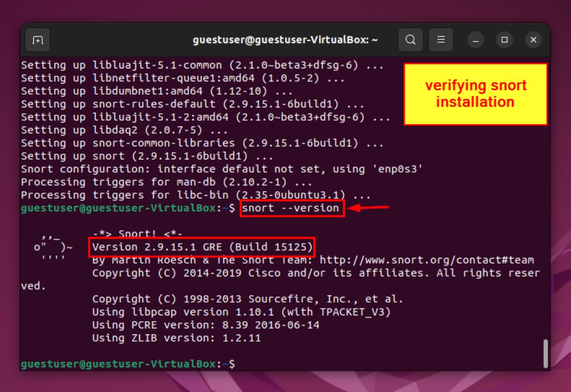The image size is (571, 392).
Task: Open the terminal search tool
Action: (x=410, y=40)
